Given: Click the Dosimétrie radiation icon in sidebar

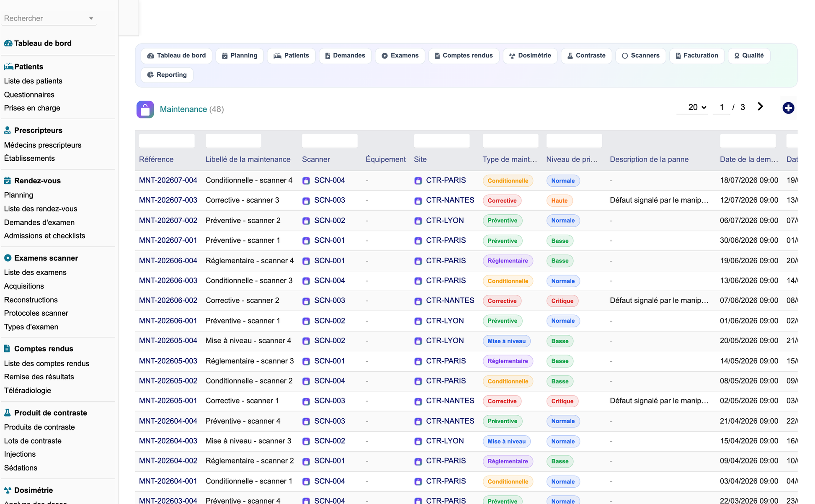Looking at the screenshot, I should pyautogui.click(x=8, y=490).
